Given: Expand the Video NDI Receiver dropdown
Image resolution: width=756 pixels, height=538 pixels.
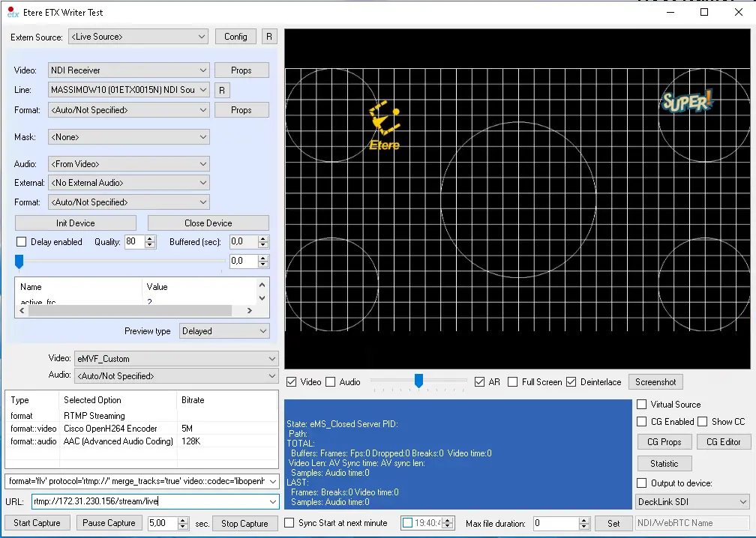Looking at the screenshot, I should tap(128, 70).
